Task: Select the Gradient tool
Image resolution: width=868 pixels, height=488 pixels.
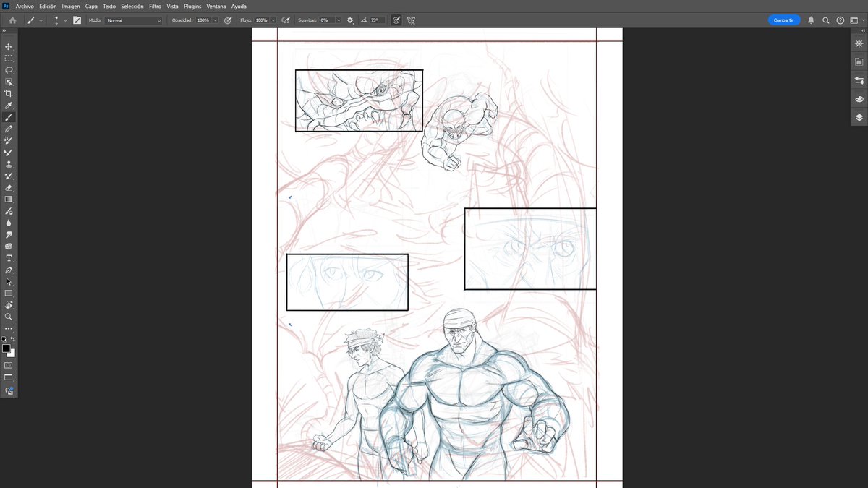Action: tap(9, 199)
